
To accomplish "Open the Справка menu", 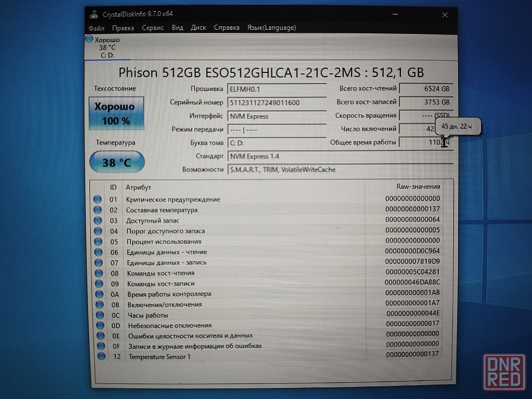I will tap(227, 28).
